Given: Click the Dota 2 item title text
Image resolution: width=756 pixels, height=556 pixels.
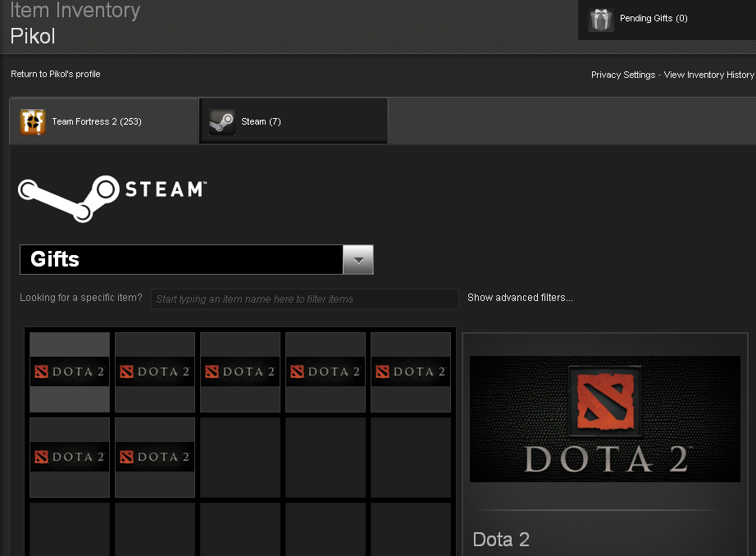Looking at the screenshot, I should [x=501, y=540].
